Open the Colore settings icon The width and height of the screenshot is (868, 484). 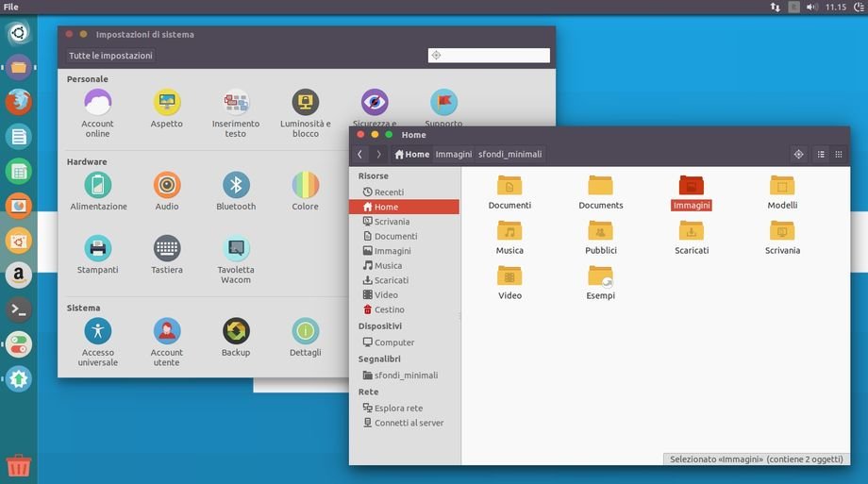(305, 185)
